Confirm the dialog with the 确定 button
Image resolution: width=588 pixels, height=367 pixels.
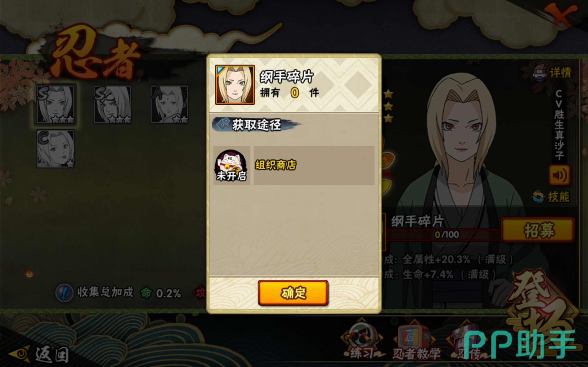click(x=293, y=292)
